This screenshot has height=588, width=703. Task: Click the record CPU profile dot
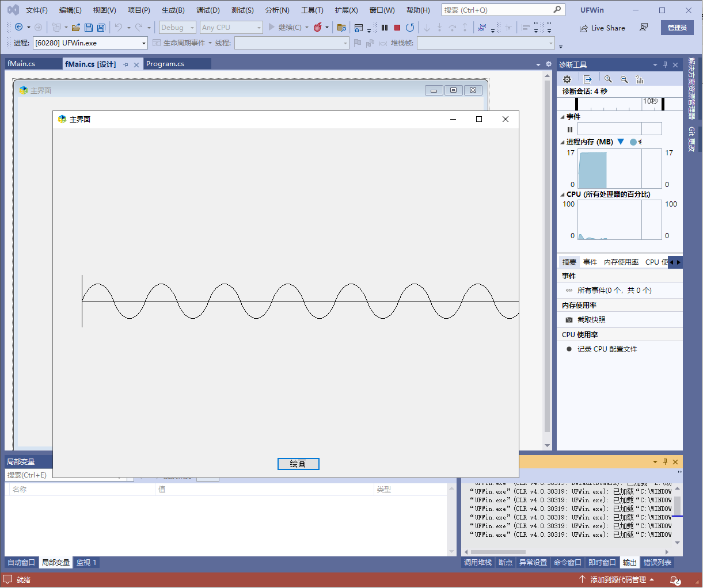point(569,349)
